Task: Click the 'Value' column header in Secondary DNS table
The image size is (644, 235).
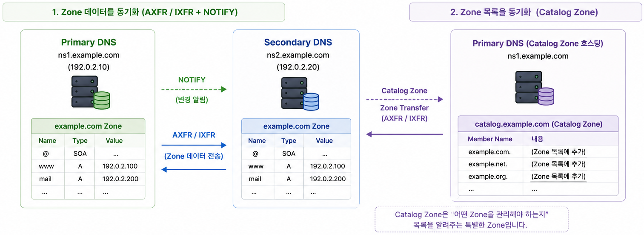Action: (324, 140)
